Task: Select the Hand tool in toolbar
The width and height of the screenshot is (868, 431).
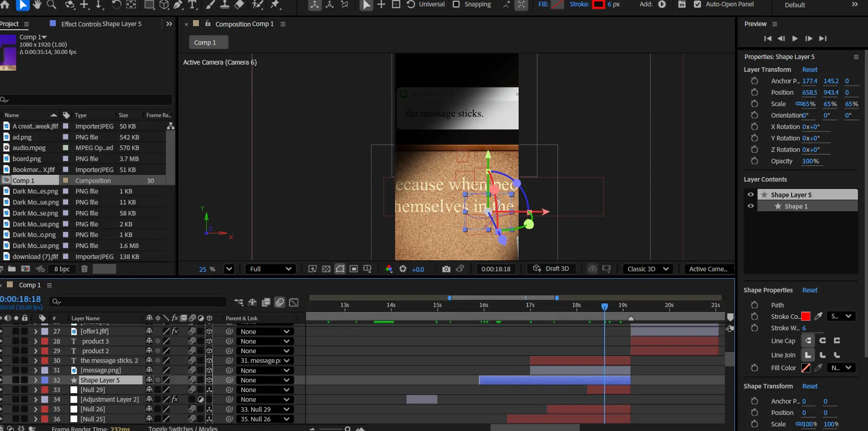Action: (x=37, y=5)
